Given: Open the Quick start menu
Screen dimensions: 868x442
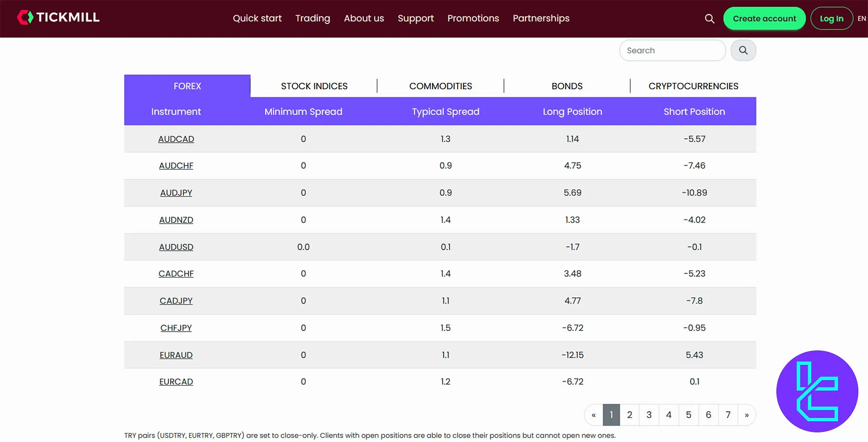Looking at the screenshot, I should coord(257,18).
